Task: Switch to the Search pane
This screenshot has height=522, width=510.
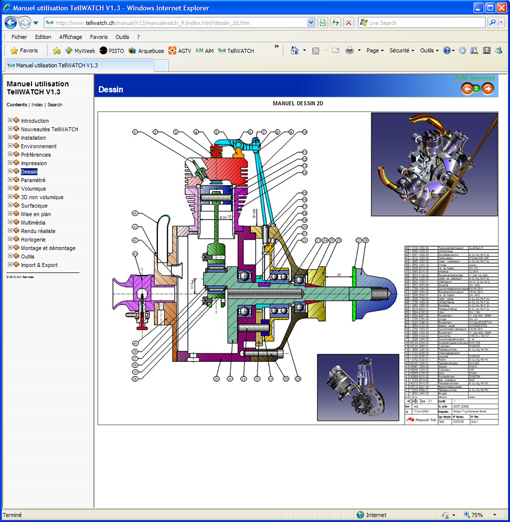Action: [55, 105]
